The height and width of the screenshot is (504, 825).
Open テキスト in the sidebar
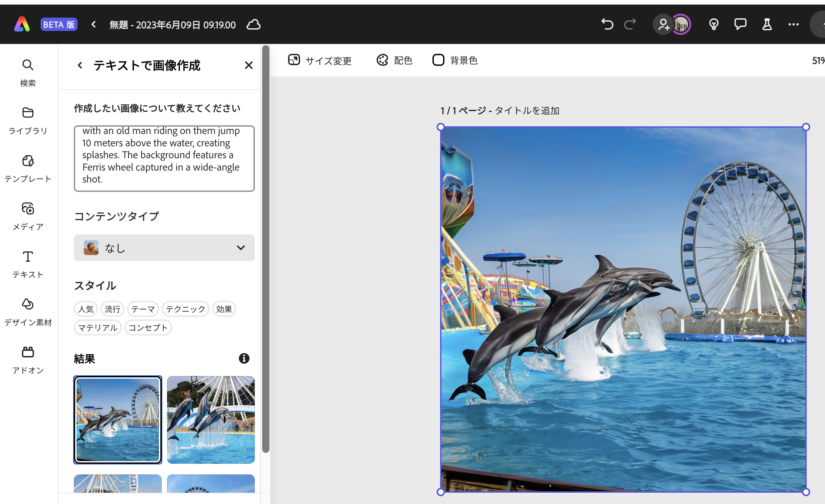[x=28, y=264]
